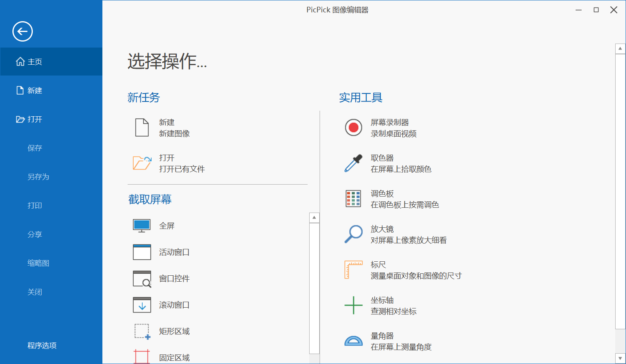Screen dimensions: 626x364
Task: Click the 滚动窗口 capture label
Action: click(x=174, y=305)
